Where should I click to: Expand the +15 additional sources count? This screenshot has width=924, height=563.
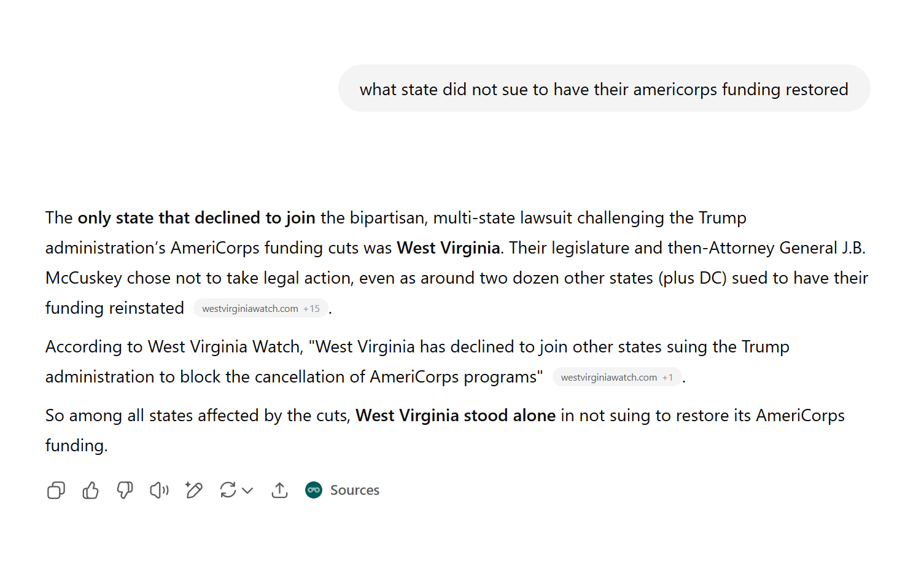[311, 309]
